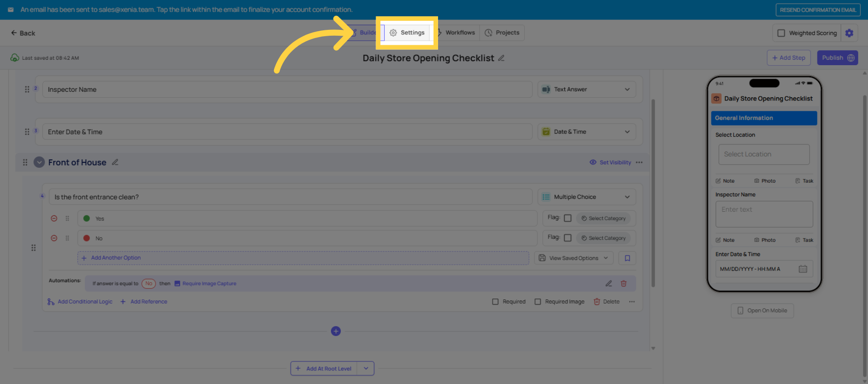Publish the checklist
Image resolution: width=868 pixels, height=384 pixels.
click(837, 58)
